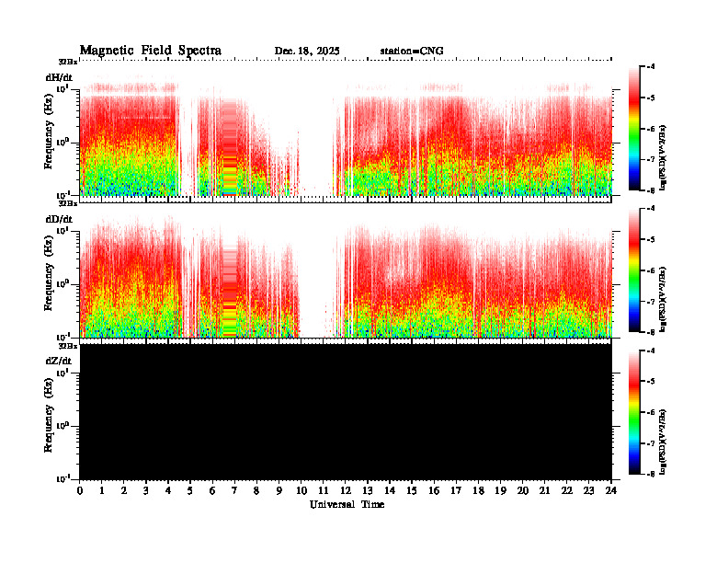Click the striped block near hour 7 in dH/dt
Image resolution: width=728 pixels, height=563 pixels.
230,146
